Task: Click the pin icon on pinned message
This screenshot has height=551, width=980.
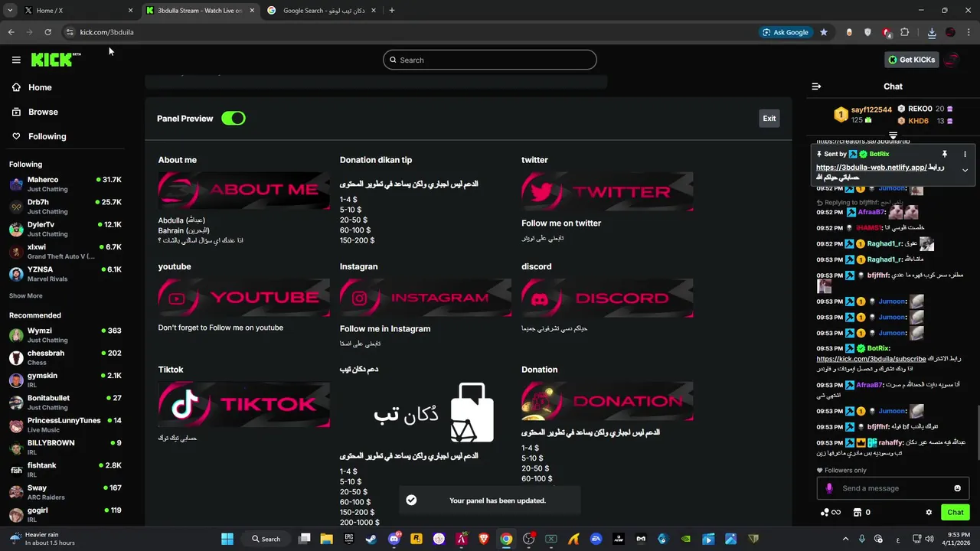Action: pos(945,154)
